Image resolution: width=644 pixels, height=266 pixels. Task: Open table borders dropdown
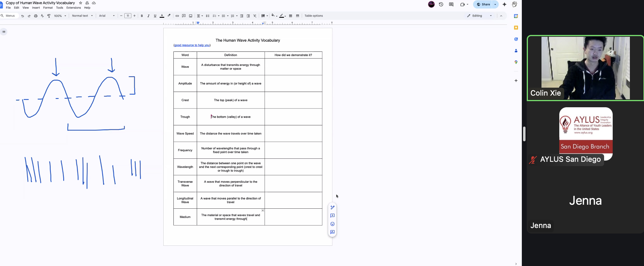coord(265,16)
